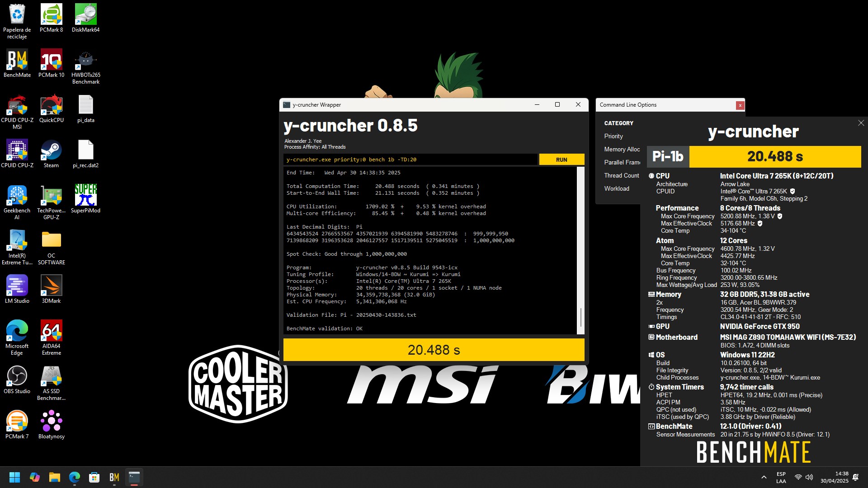Open the HWBOTx265 Benchmark shortcut
The image size is (868, 488).
click(85, 66)
